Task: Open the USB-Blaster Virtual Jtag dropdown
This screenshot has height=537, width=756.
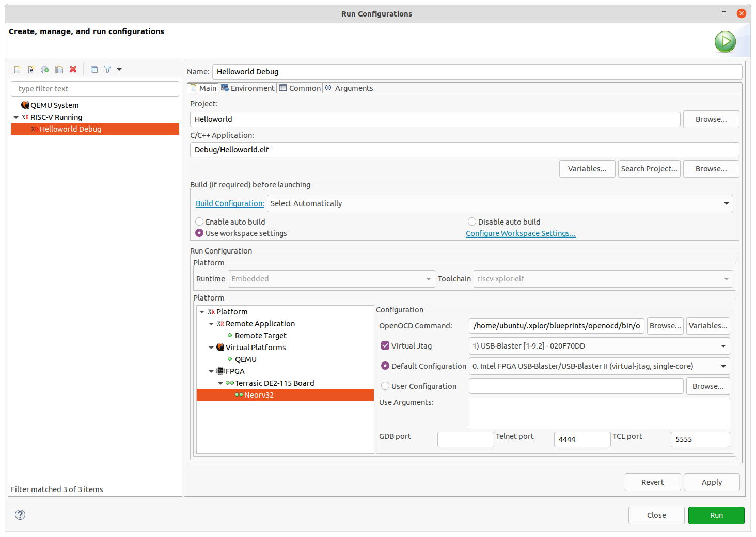Action: [600, 346]
